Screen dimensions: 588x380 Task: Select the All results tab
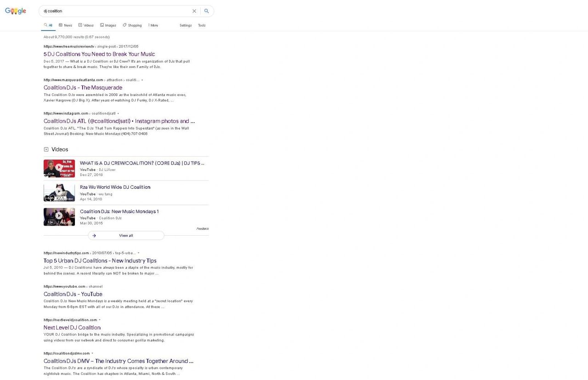(x=48, y=25)
